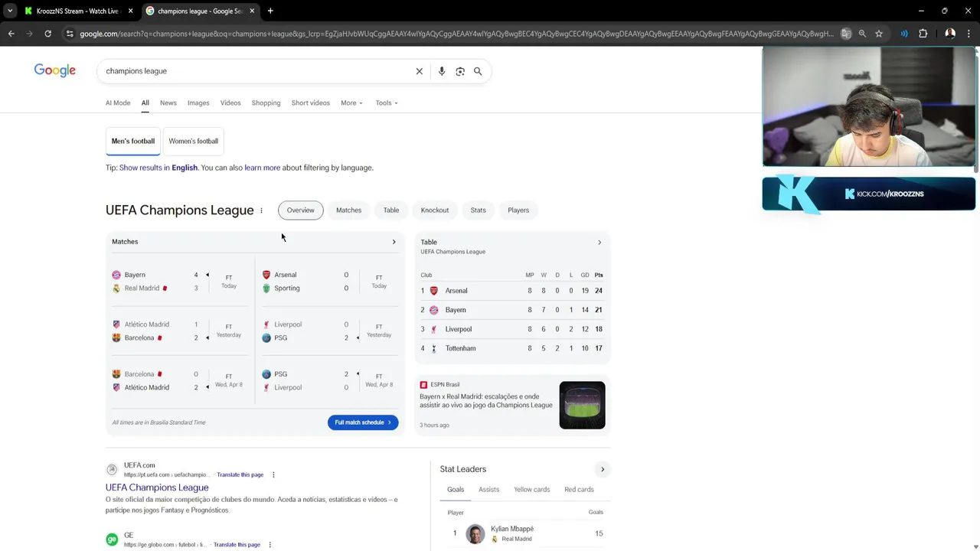Expand the Stat Leaders arrow
This screenshot has height=551, width=980.
click(603, 469)
